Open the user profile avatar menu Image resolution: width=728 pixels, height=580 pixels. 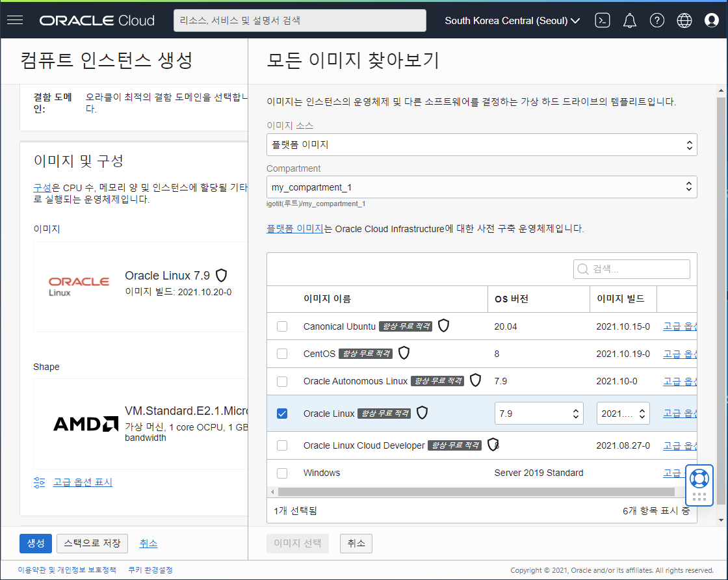pyautogui.click(x=711, y=20)
